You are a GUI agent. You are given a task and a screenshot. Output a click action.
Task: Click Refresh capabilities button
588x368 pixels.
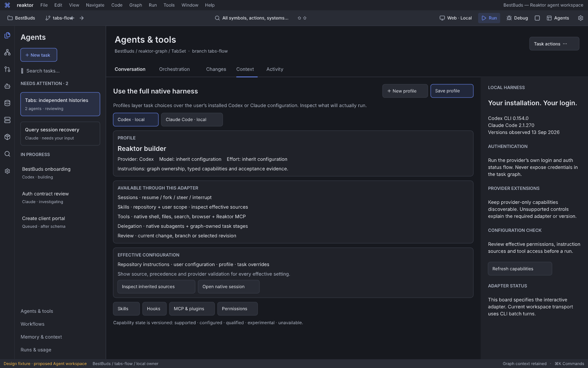520,269
